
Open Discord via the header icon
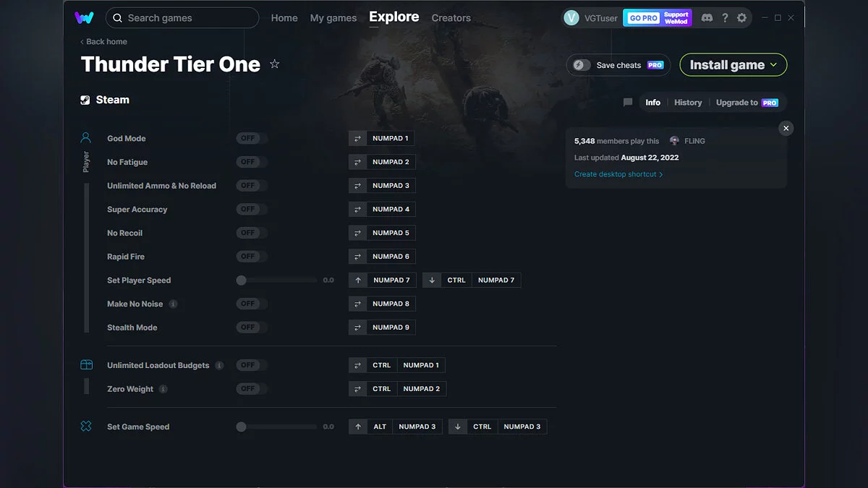(707, 18)
